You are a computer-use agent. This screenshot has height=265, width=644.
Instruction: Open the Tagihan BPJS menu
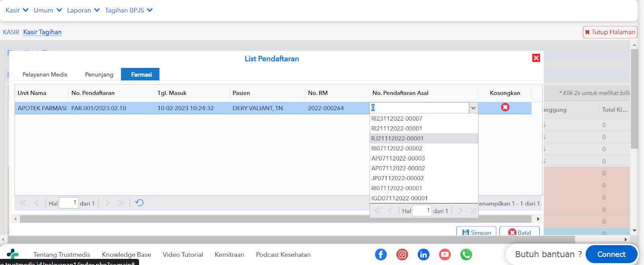coord(129,10)
